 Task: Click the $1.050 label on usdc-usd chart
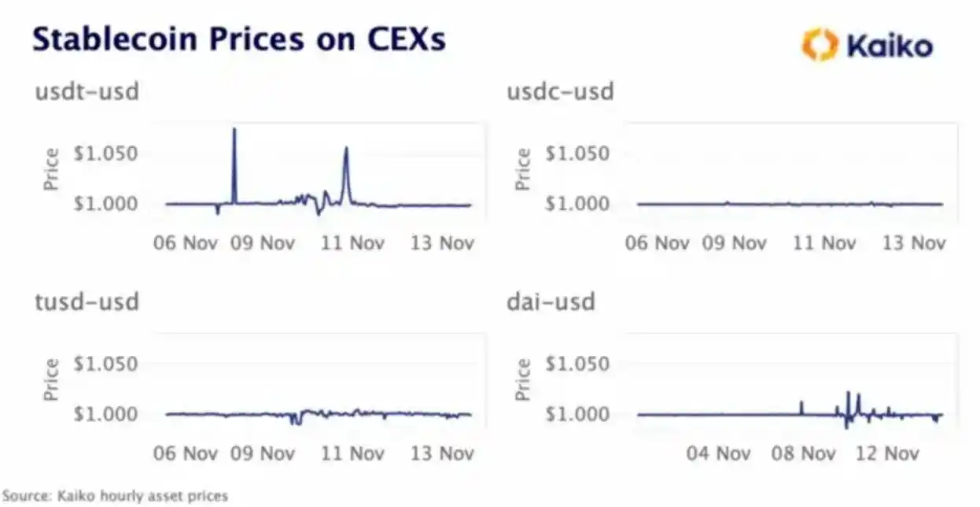tap(577, 154)
